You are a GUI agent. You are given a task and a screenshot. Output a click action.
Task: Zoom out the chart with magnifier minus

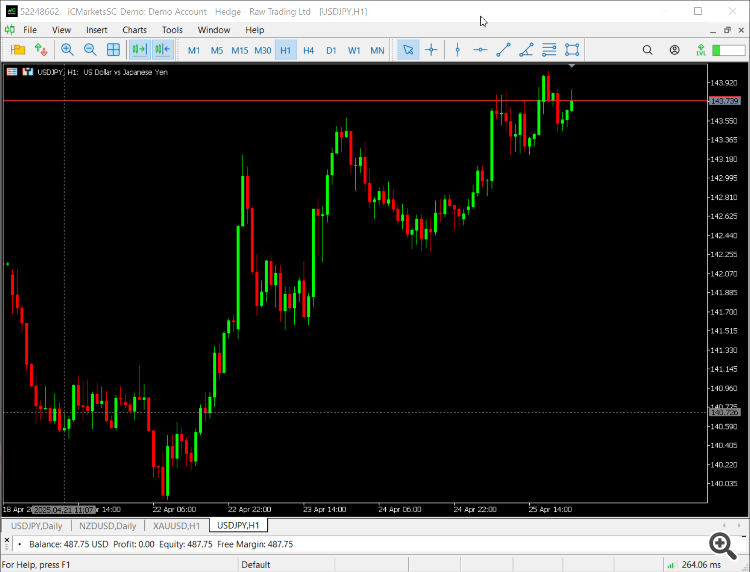[90, 50]
